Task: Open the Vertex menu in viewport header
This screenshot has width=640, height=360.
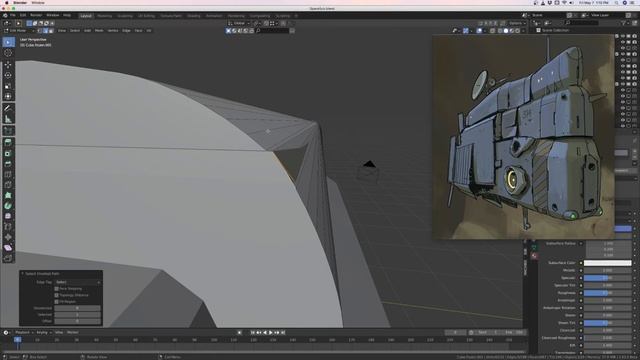Action: click(x=113, y=31)
